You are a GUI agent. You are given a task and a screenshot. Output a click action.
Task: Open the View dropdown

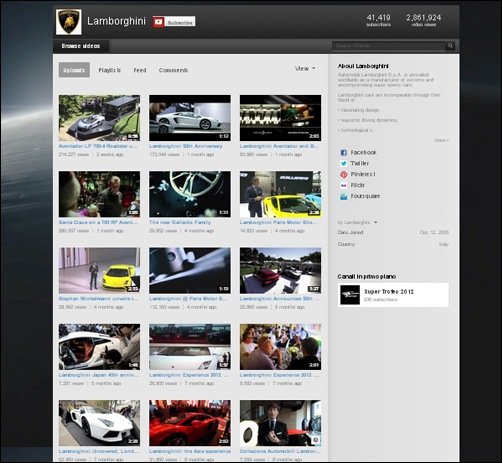[305, 69]
